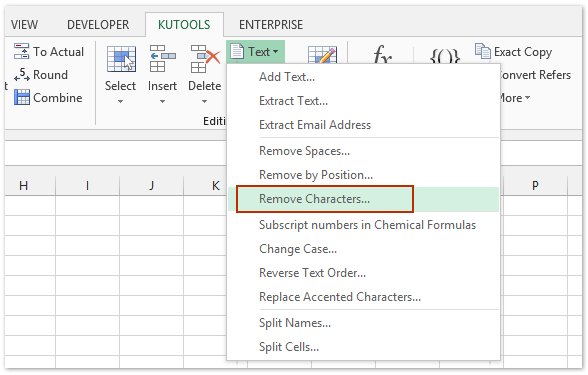Select Extract Email Address option

(x=363, y=125)
